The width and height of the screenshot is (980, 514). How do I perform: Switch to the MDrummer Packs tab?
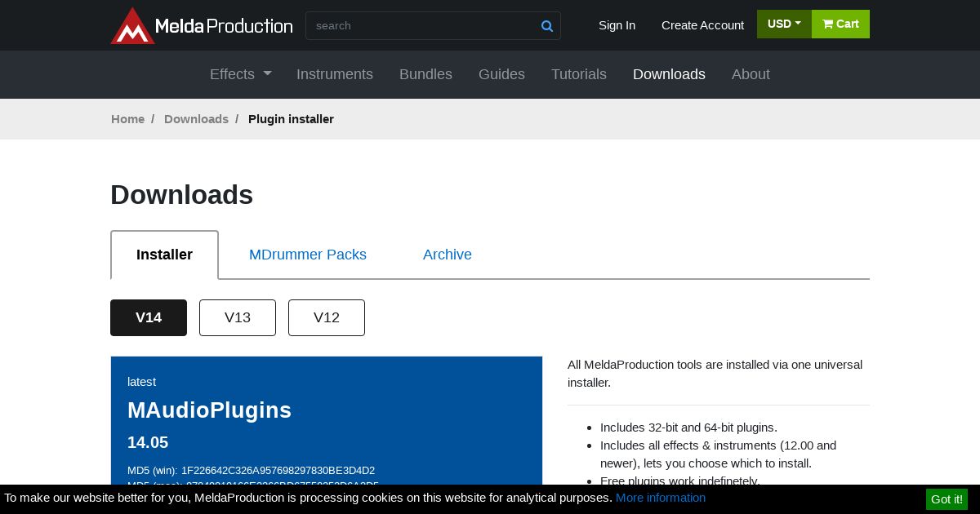pos(308,255)
